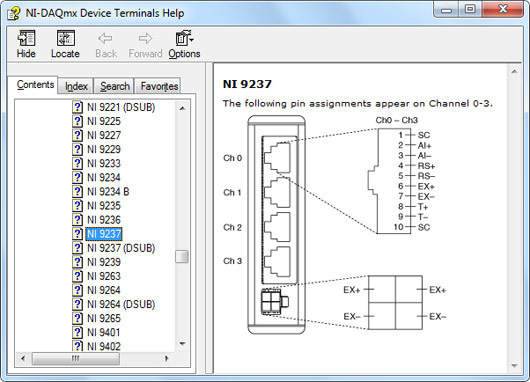Click contents list horizontal scrollbar thumb

76,358
